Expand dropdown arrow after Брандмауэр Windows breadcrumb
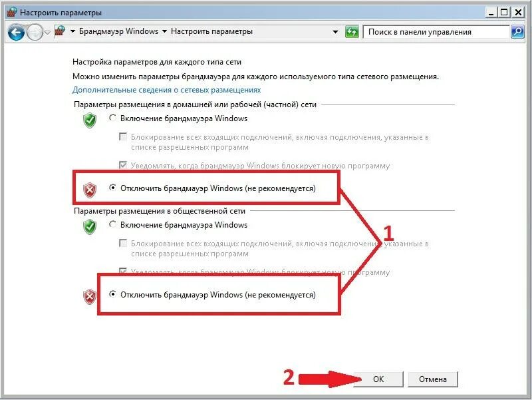Viewport: 532px width, 400px height. tap(164, 31)
